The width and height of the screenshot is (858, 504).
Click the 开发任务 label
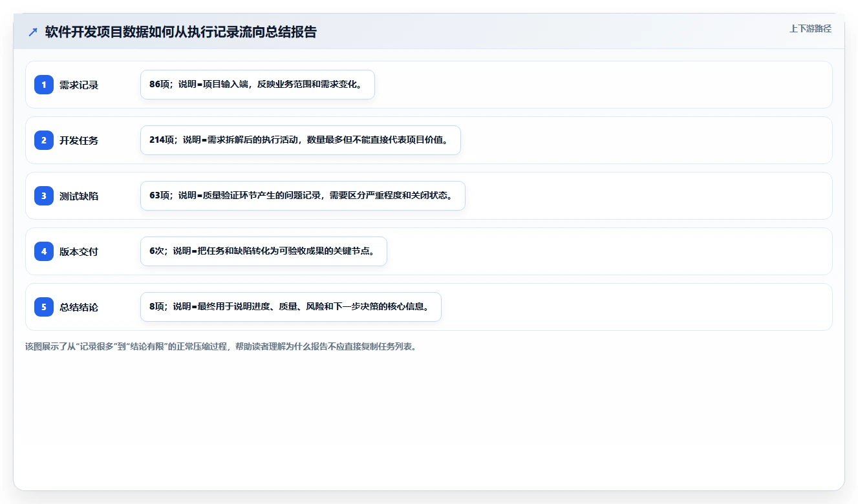click(79, 140)
